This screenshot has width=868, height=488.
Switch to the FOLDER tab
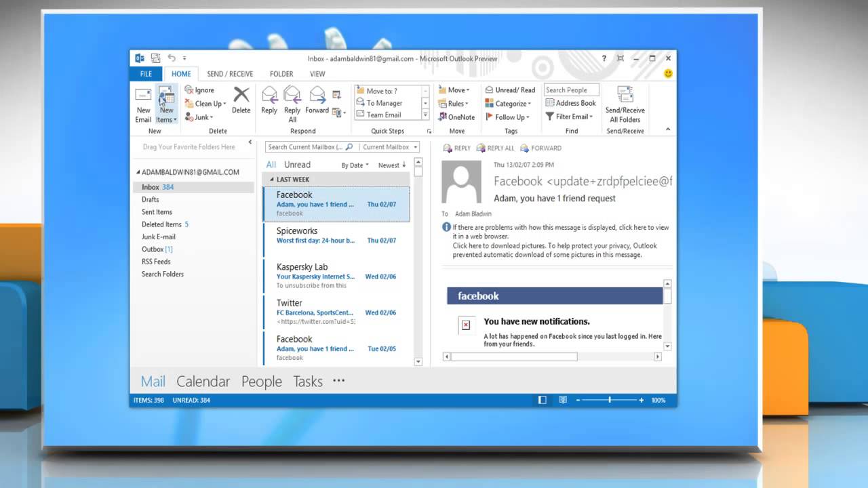coord(281,74)
